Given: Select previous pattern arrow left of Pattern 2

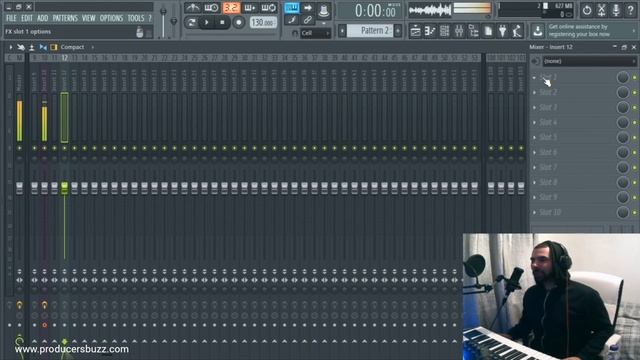Looking at the screenshot, I should click(342, 31).
